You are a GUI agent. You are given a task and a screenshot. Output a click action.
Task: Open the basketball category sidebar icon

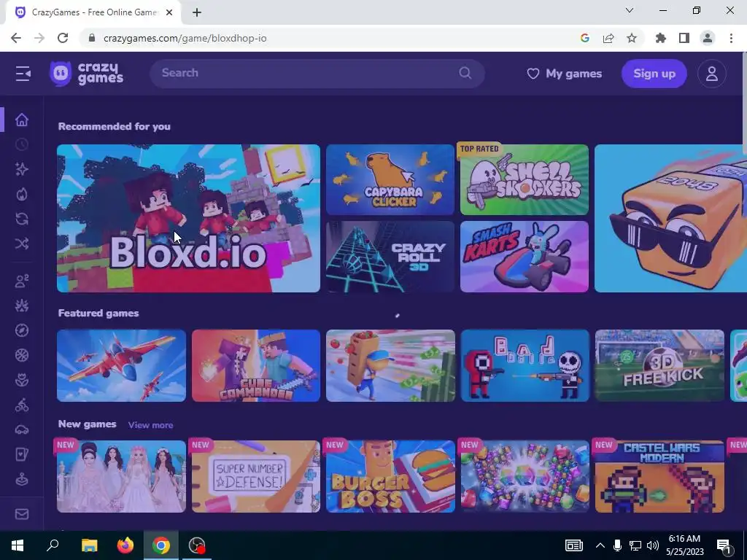[22, 355]
